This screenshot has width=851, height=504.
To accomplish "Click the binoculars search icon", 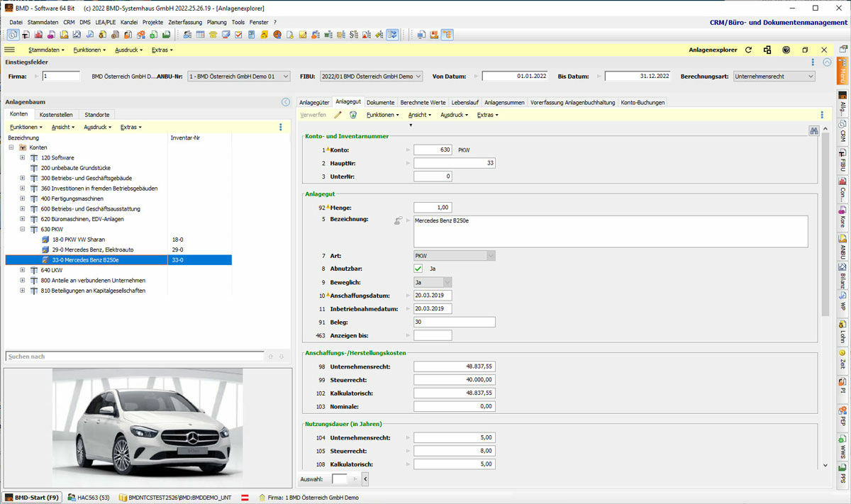I will (x=813, y=130).
